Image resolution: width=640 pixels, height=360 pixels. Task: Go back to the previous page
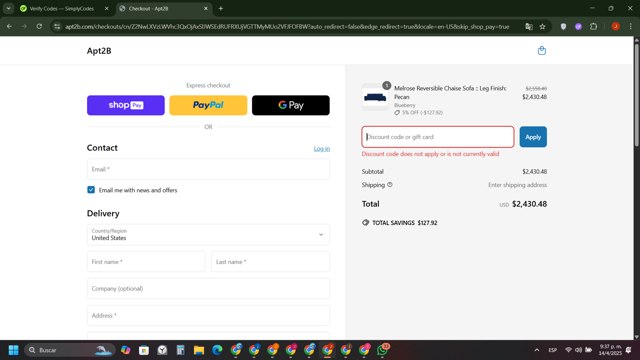point(9,27)
